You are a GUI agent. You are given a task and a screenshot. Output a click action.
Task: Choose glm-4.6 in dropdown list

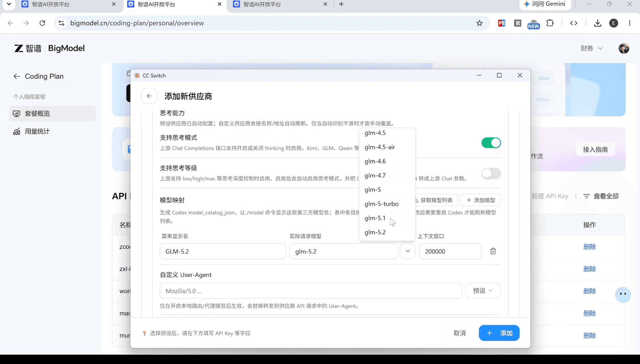click(387, 161)
